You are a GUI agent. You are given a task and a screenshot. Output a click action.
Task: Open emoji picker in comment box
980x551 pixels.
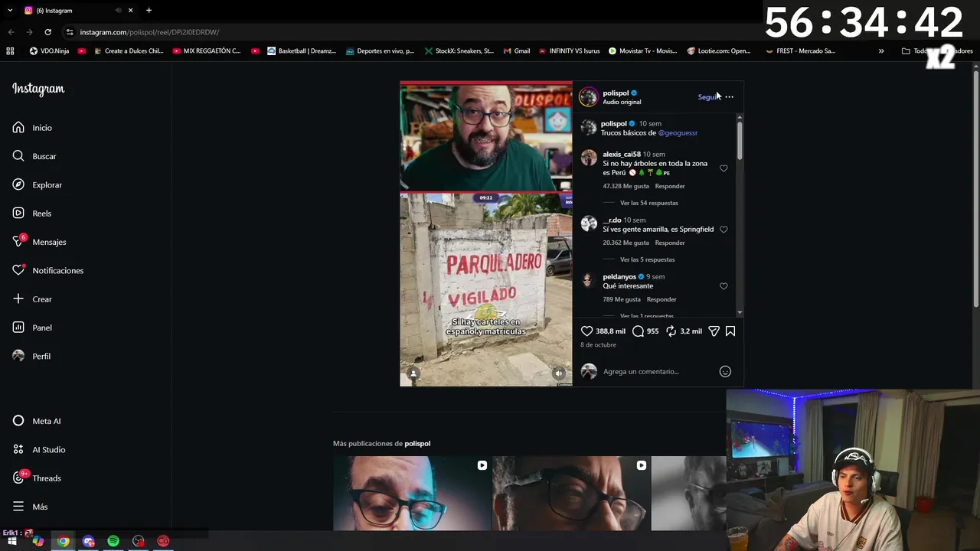(x=725, y=371)
